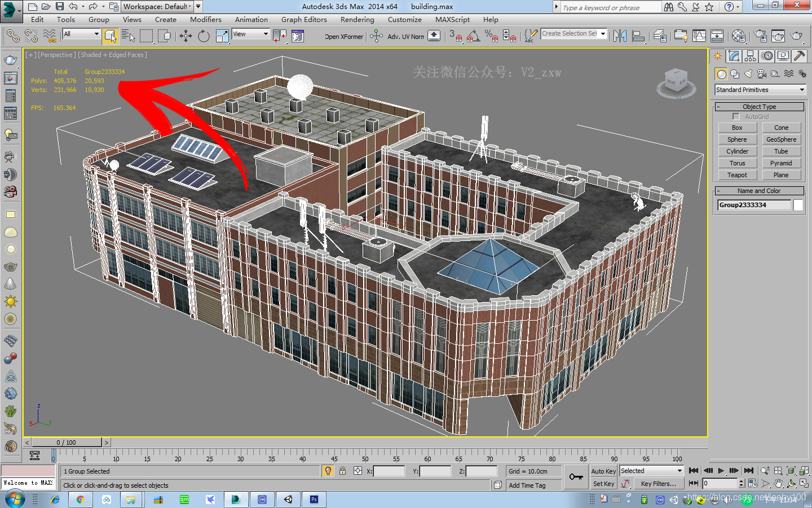The width and height of the screenshot is (812, 508).
Task: Switch to the Hierarchy command panel tab
Action: point(750,56)
